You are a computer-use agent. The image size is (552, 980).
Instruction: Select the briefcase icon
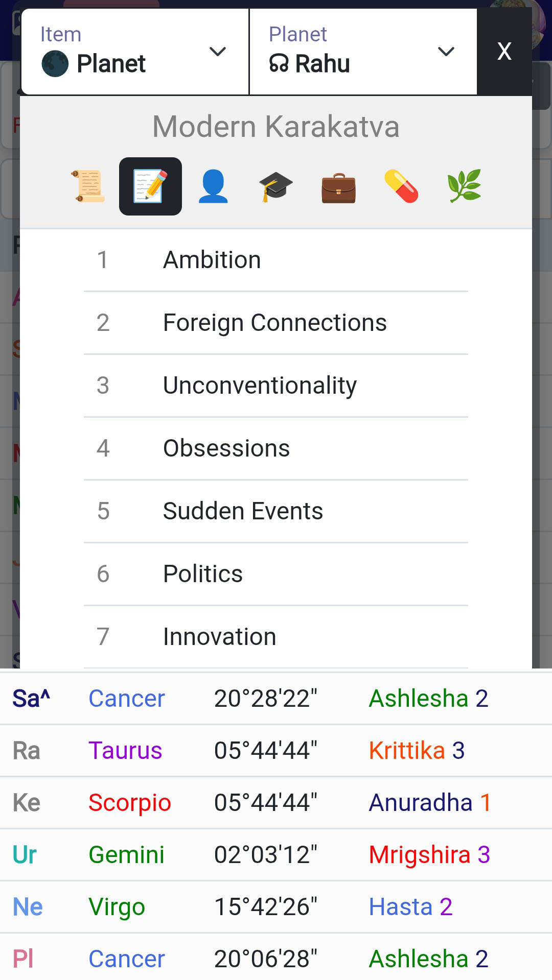(338, 186)
